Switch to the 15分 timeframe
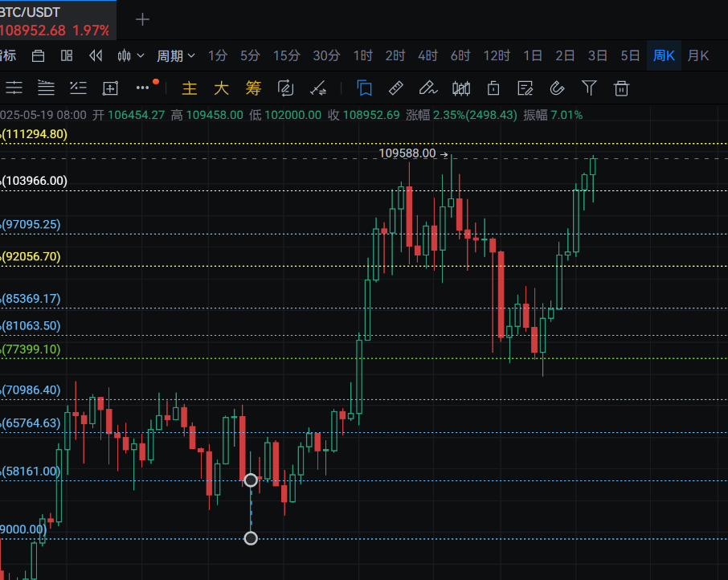The image size is (728, 580). (x=287, y=56)
